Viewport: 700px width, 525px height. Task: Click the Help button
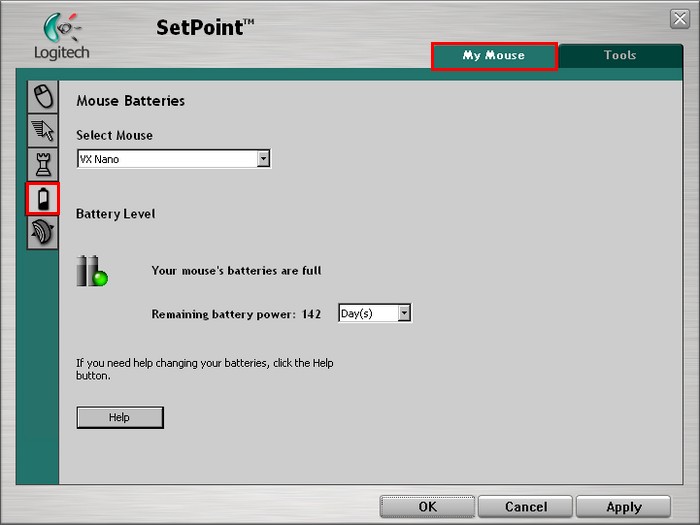[120, 417]
